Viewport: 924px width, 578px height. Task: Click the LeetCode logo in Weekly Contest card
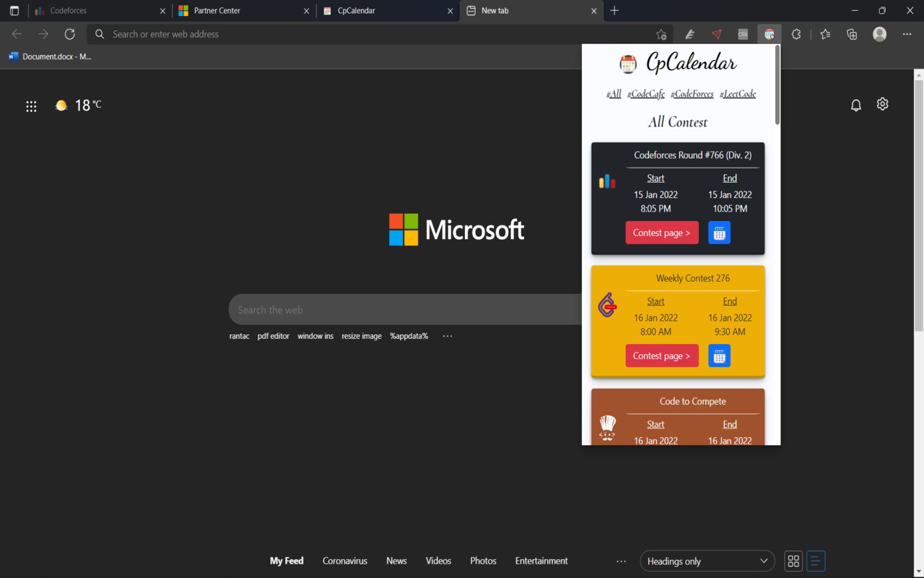tap(608, 305)
